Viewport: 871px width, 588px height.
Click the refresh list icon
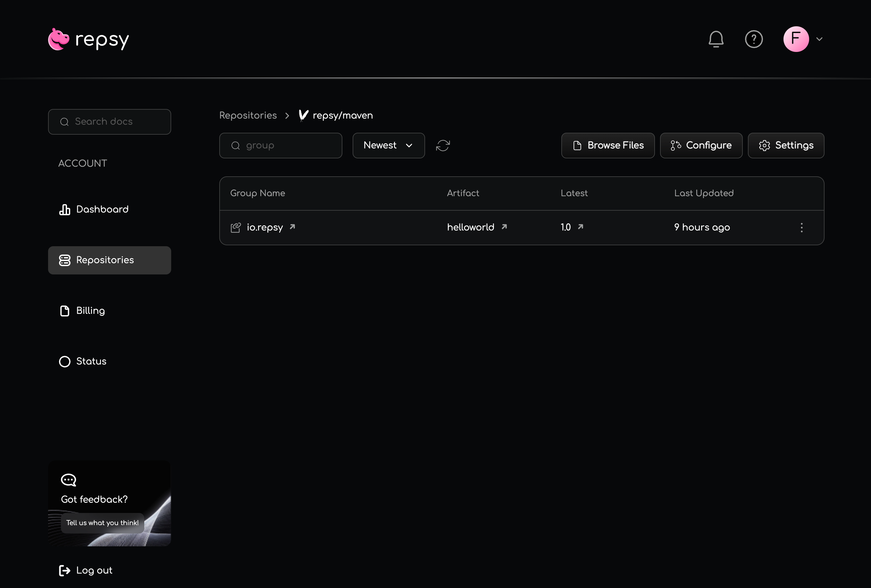click(443, 146)
